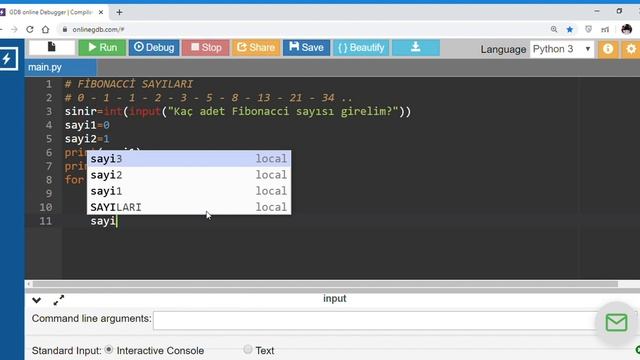Click the bookmark star icon
Viewport: 640px width, 360px height.
tap(570, 29)
